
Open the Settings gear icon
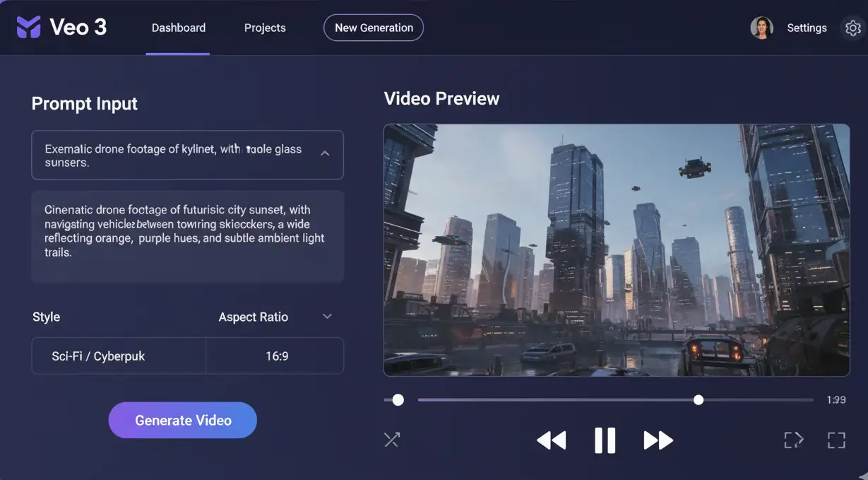click(x=853, y=27)
